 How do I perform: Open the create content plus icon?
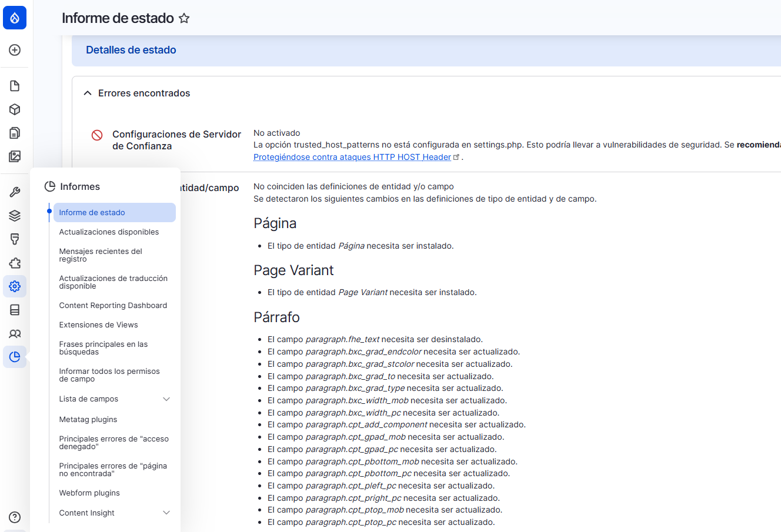click(14, 50)
